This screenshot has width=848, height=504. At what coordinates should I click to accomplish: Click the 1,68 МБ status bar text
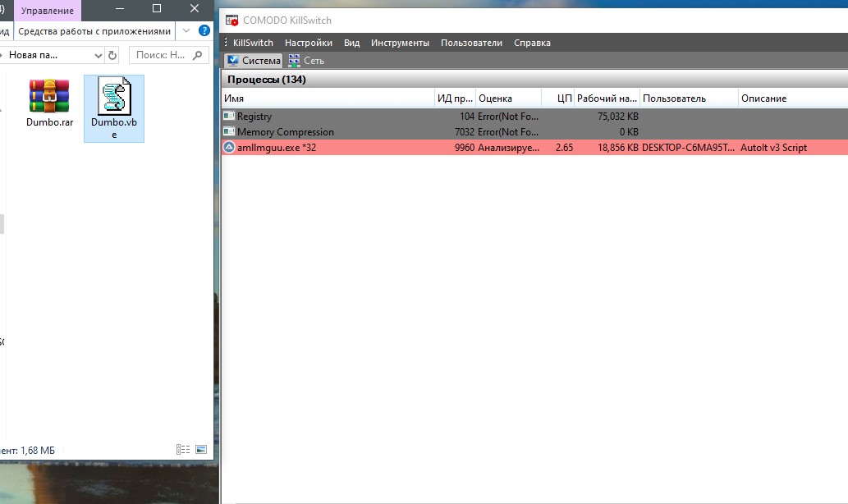37,451
